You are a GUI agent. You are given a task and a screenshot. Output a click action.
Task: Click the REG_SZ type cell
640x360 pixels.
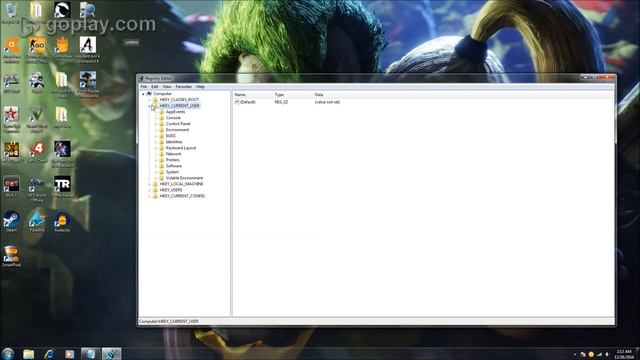[281, 102]
